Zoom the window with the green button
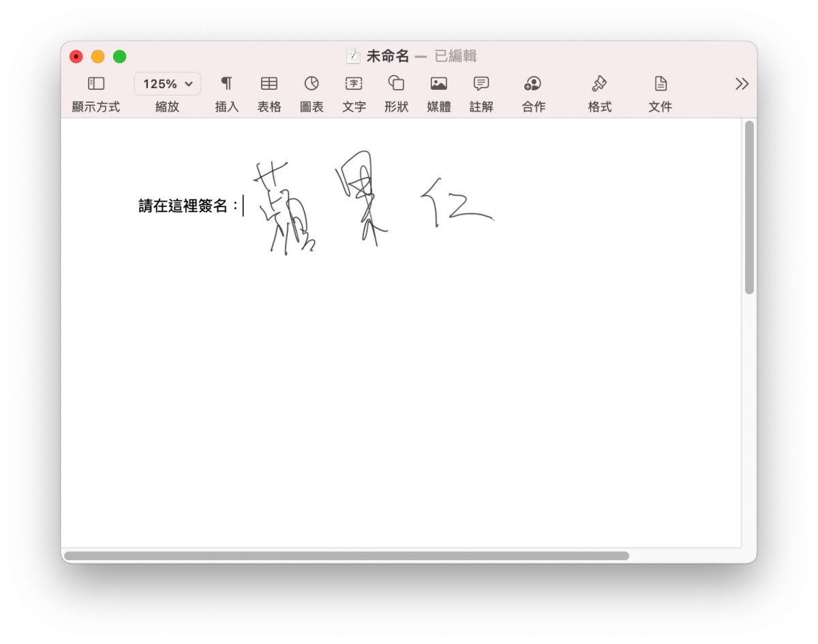The image size is (818, 644). pyautogui.click(x=120, y=57)
